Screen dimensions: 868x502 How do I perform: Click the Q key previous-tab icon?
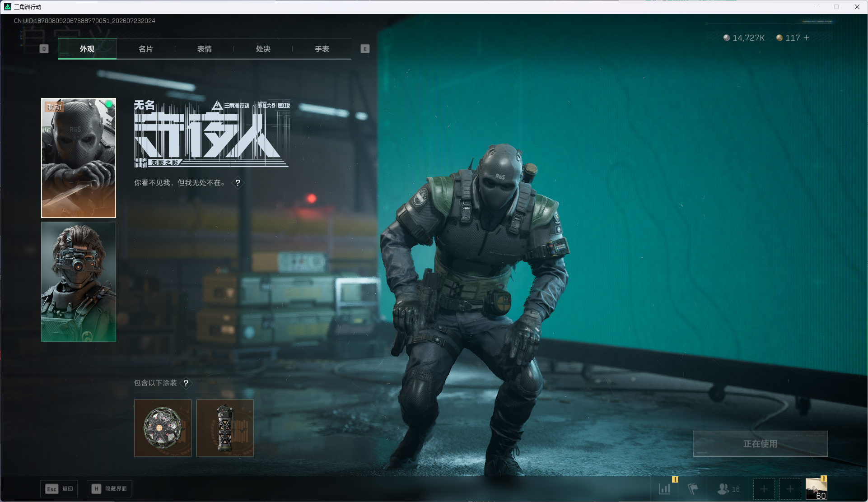pyautogui.click(x=44, y=49)
